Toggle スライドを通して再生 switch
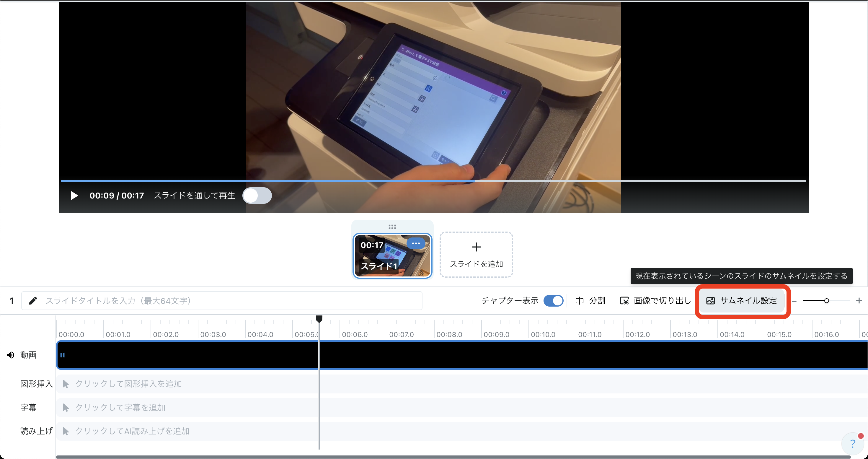Image resolution: width=868 pixels, height=459 pixels. (257, 196)
